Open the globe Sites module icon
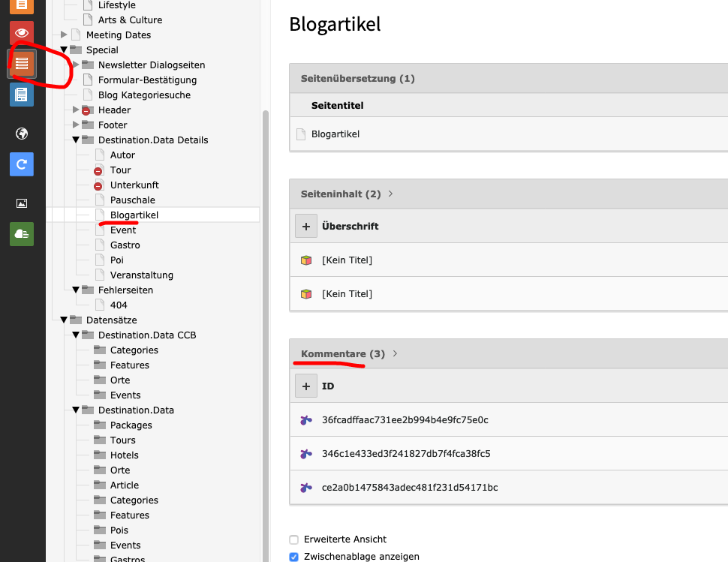The height and width of the screenshot is (562, 728). click(x=21, y=134)
